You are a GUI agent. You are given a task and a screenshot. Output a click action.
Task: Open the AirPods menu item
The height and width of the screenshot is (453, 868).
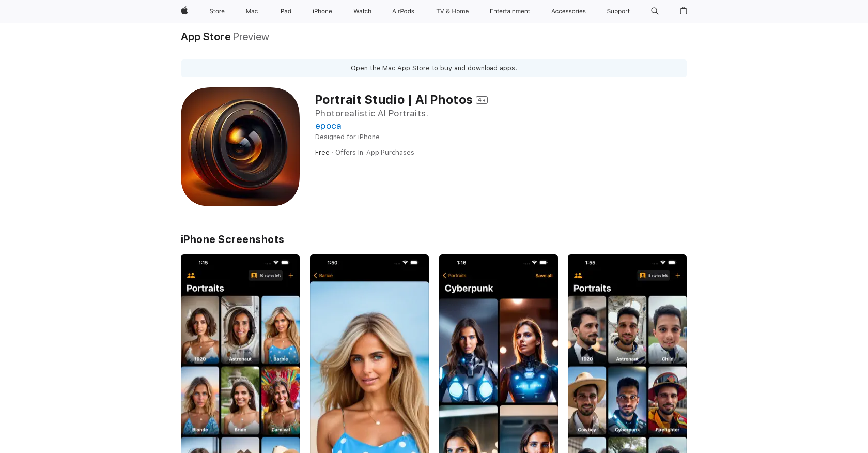403,11
